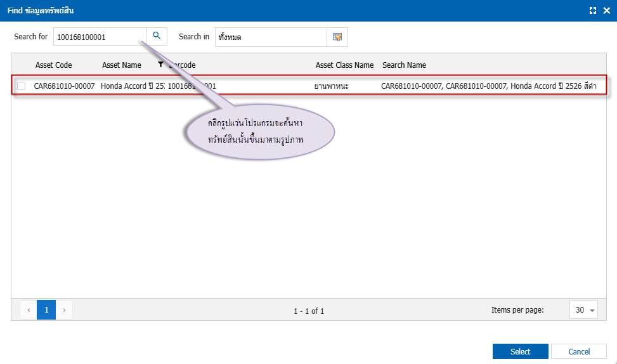This screenshot has width=617, height=364.
Task: Click the Search for text field
Action: (100, 37)
